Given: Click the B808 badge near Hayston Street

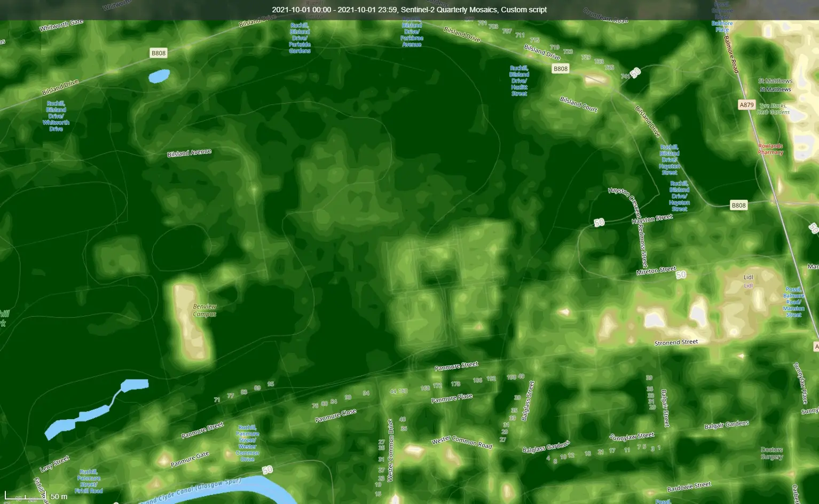Looking at the screenshot, I should [738, 204].
